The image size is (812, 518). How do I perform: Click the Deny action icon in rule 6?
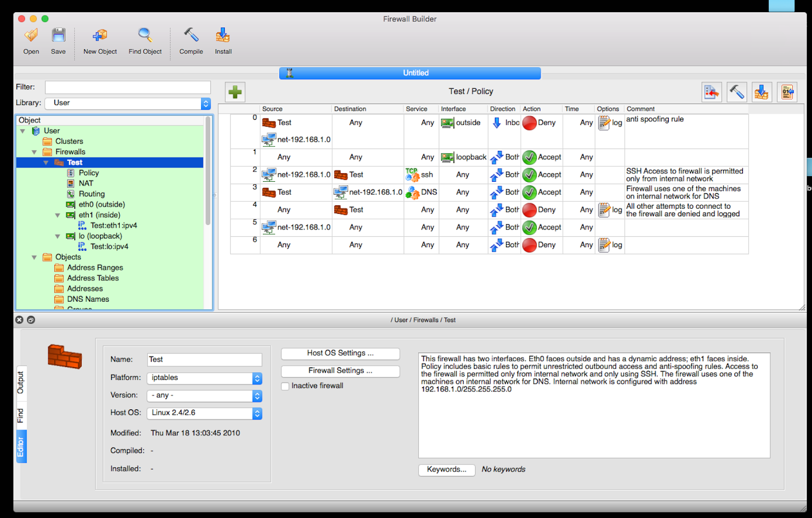pyautogui.click(x=529, y=245)
